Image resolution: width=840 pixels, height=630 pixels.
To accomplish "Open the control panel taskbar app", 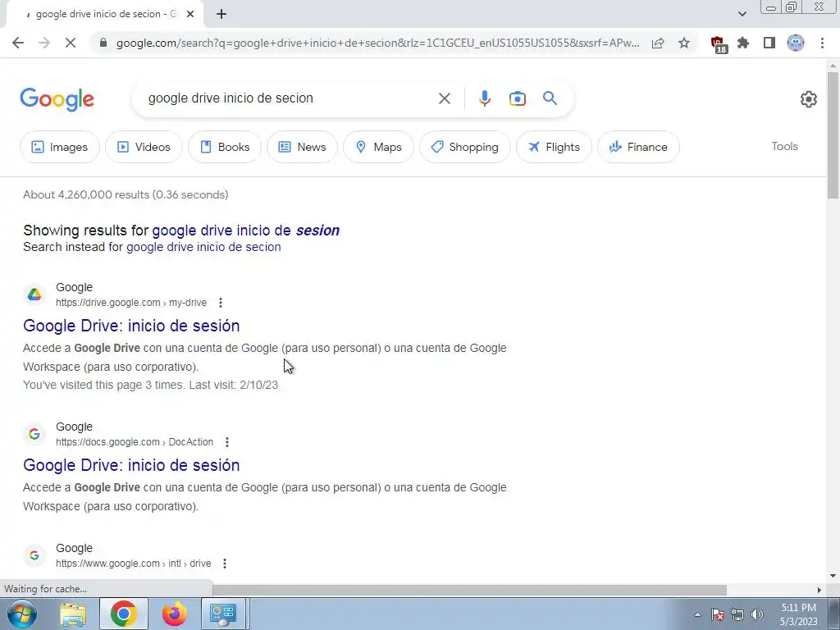I will pyautogui.click(x=223, y=614).
